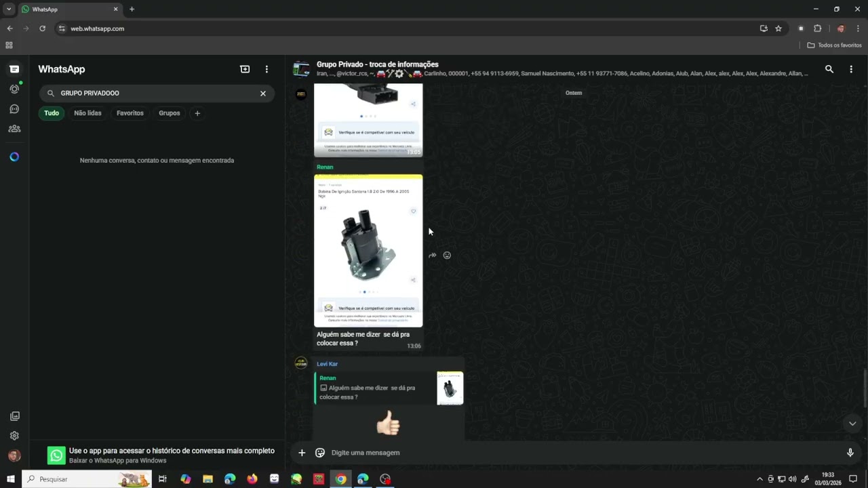Jump to the quoted Renan message
The image size is (868, 488).
(389, 388)
